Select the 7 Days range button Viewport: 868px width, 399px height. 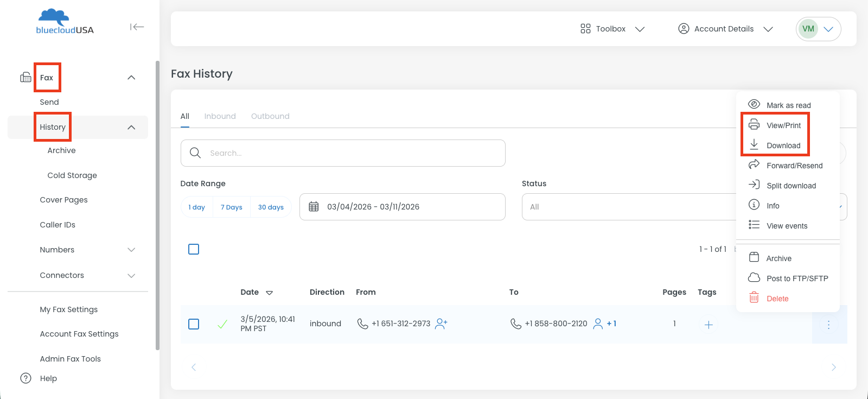[x=231, y=207]
